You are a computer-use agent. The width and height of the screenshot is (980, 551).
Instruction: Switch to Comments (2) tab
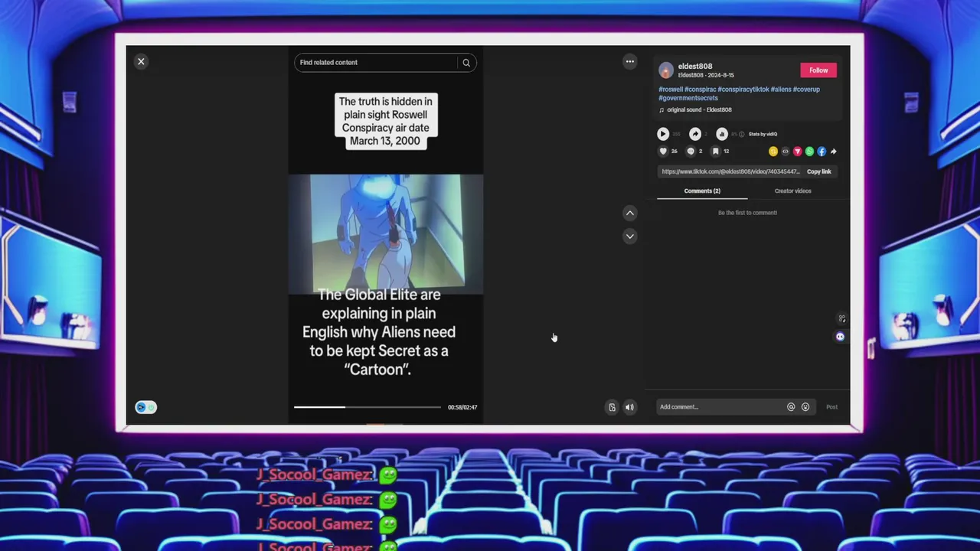coord(702,191)
